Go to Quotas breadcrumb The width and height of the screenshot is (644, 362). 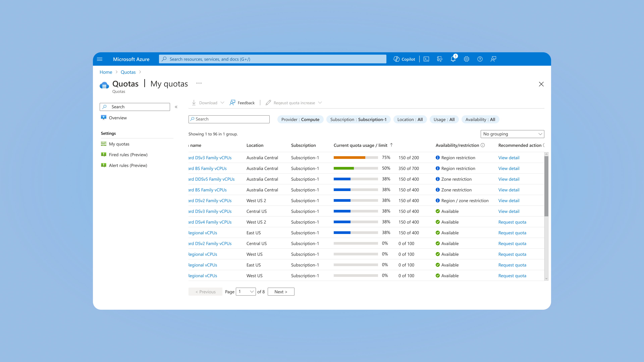(x=128, y=72)
